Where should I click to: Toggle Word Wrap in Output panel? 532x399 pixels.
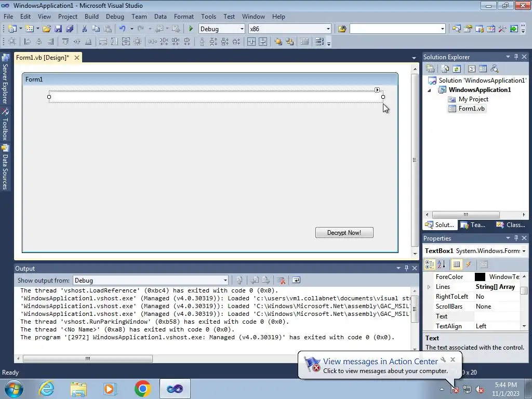[x=296, y=280]
